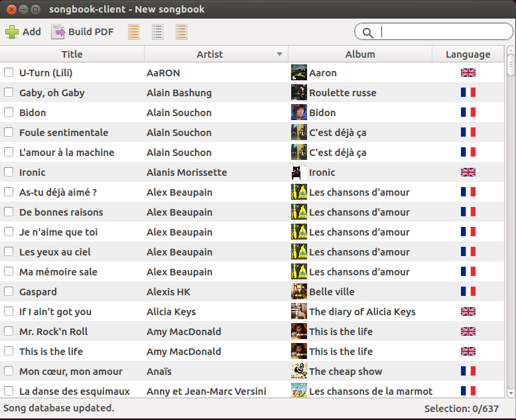Click The diary of Alicia Keys album cover
The width and height of the screenshot is (516, 420).
coord(299,312)
